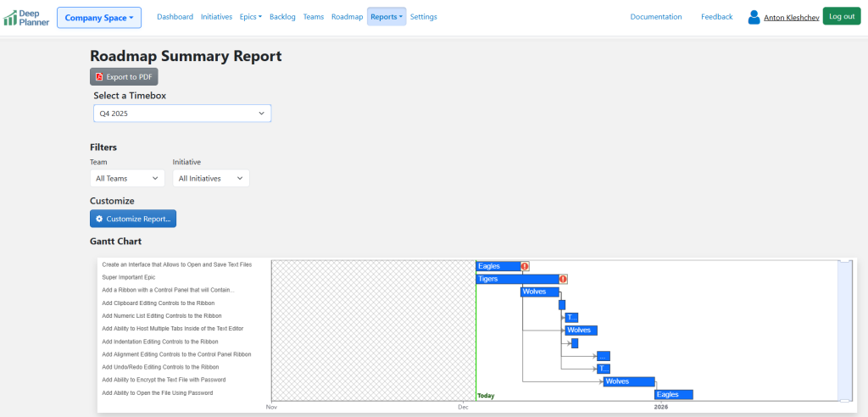Select the Tigers bar in Gantt chart

[516, 279]
